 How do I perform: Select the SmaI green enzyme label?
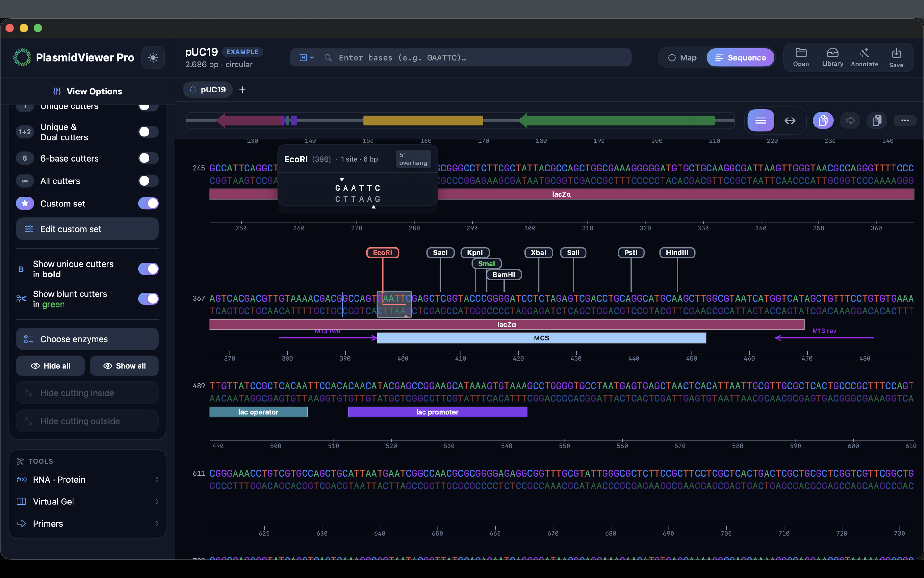[x=486, y=264]
